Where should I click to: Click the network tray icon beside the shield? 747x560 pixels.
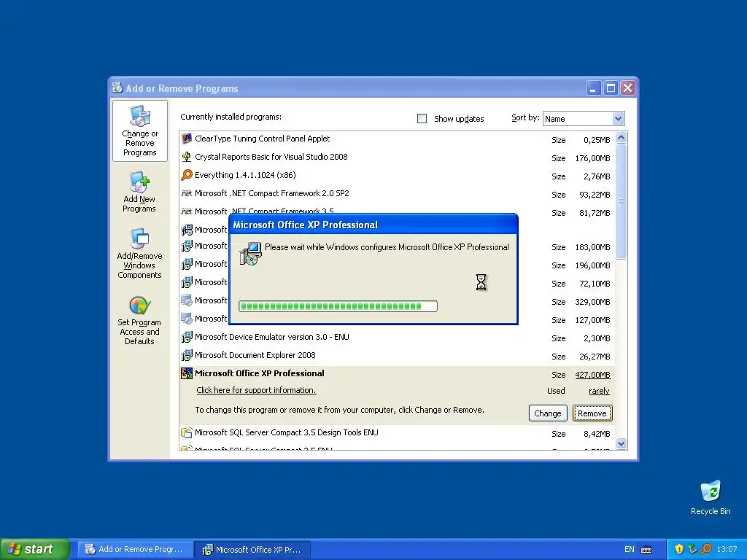coord(693,549)
